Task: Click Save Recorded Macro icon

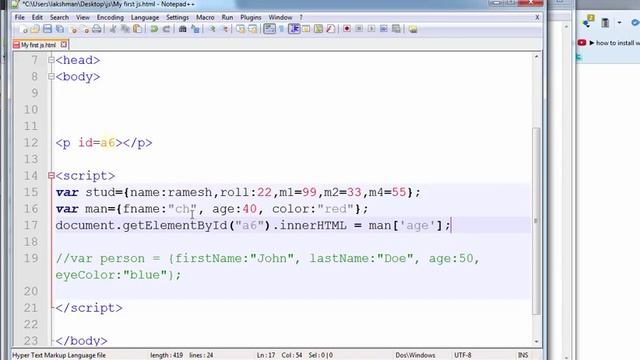Action: (x=396, y=29)
